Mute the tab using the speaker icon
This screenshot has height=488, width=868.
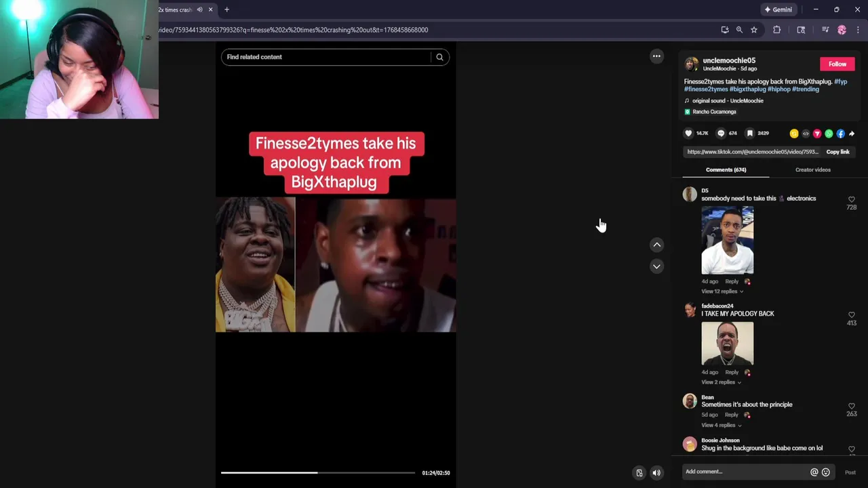click(x=199, y=9)
